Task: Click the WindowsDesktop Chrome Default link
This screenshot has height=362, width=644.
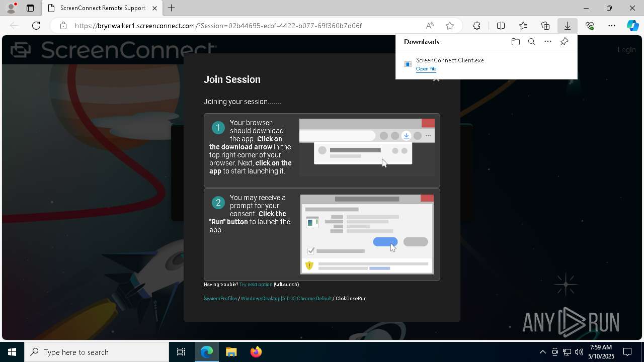Action: tap(286, 299)
